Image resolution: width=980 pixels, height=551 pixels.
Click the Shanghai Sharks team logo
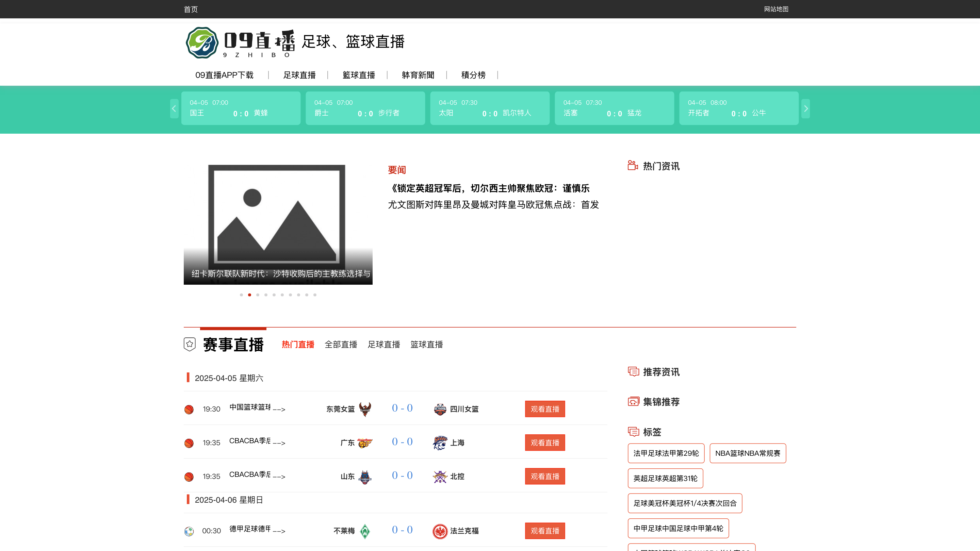[440, 443]
